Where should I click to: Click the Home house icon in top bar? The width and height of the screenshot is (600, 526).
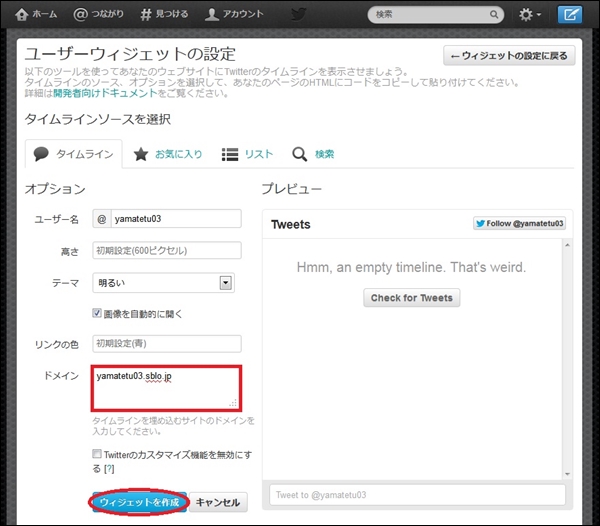point(22,15)
